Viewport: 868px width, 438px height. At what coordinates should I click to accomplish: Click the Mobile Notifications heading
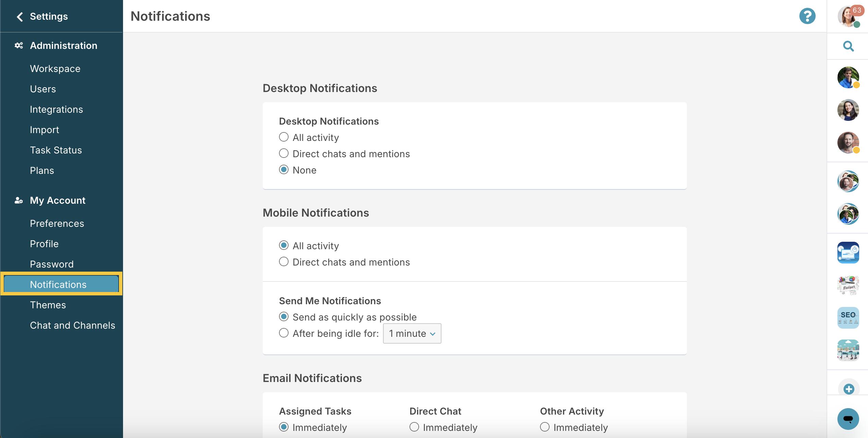point(316,213)
